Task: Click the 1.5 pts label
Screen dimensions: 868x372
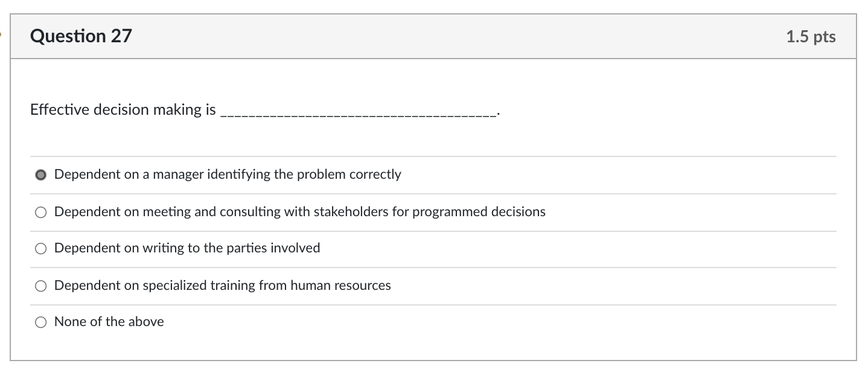Action: [811, 36]
